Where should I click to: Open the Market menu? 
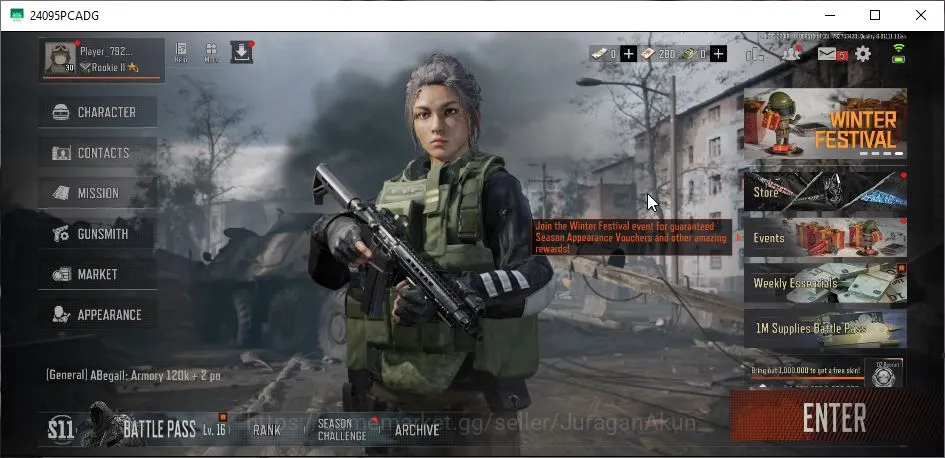point(98,274)
